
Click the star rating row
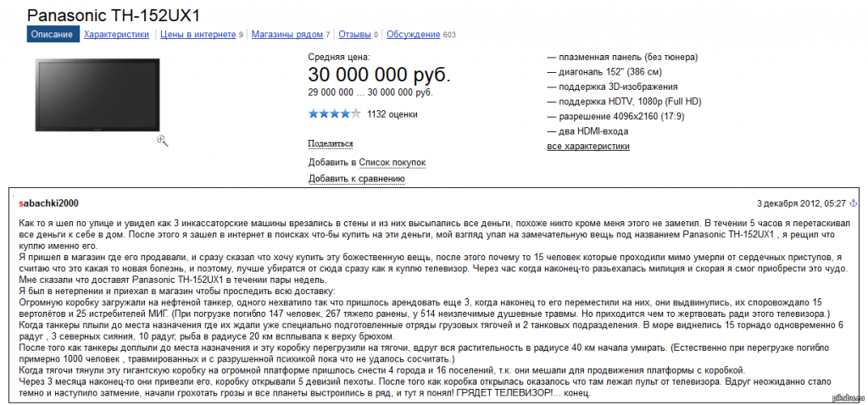point(334,114)
